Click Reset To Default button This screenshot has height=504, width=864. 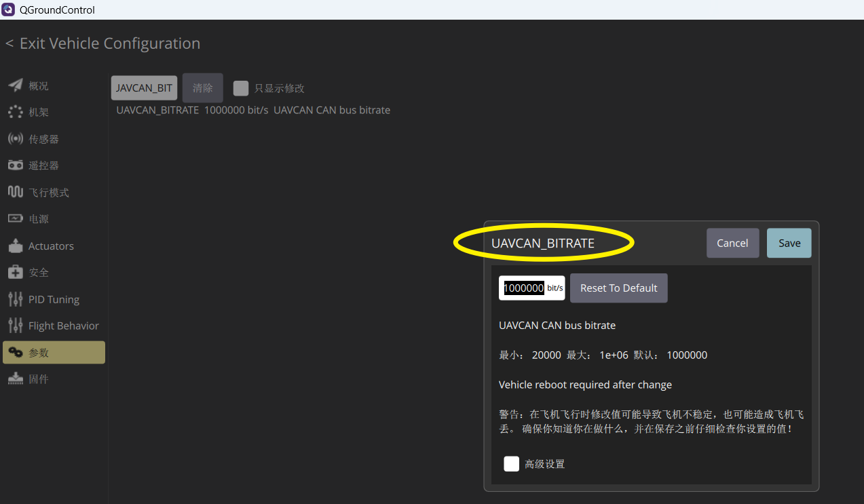619,288
